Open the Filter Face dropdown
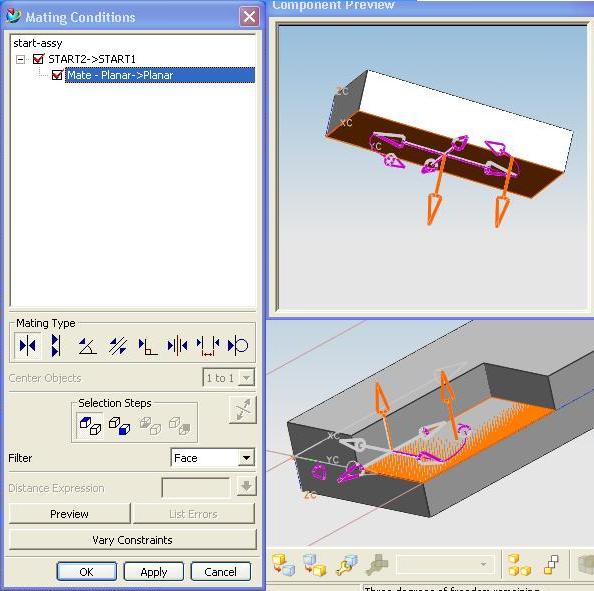Screen dimensions: 594x591 coord(246,458)
